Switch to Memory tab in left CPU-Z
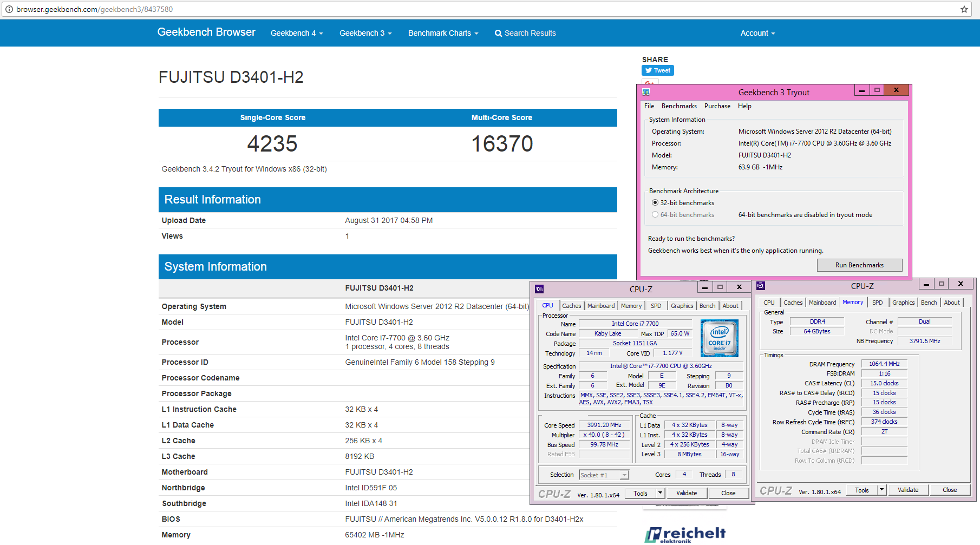 [x=631, y=306]
